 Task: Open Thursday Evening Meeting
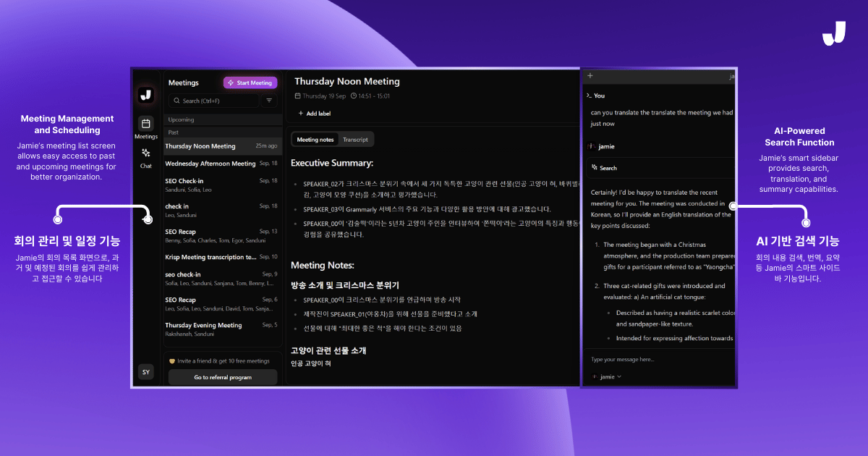pos(223,329)
